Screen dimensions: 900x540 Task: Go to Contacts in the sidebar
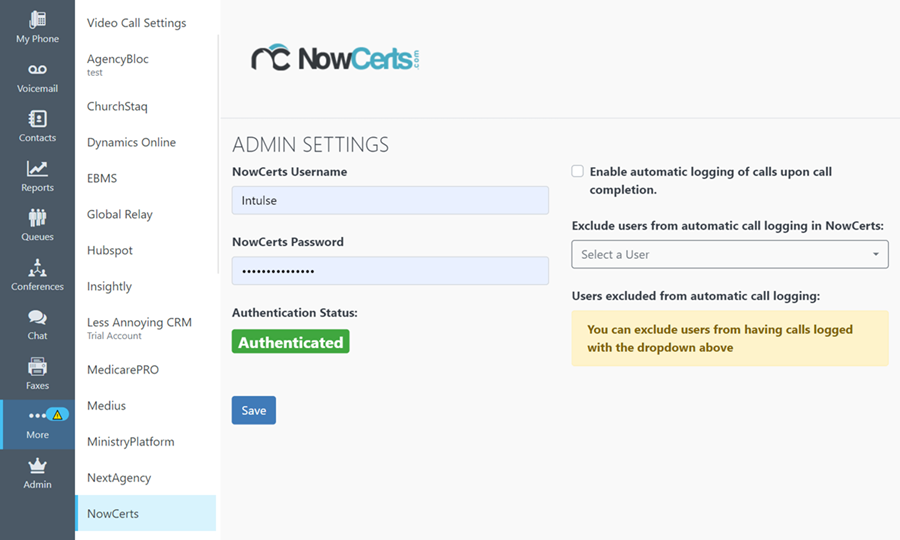[x=37, y=126]
